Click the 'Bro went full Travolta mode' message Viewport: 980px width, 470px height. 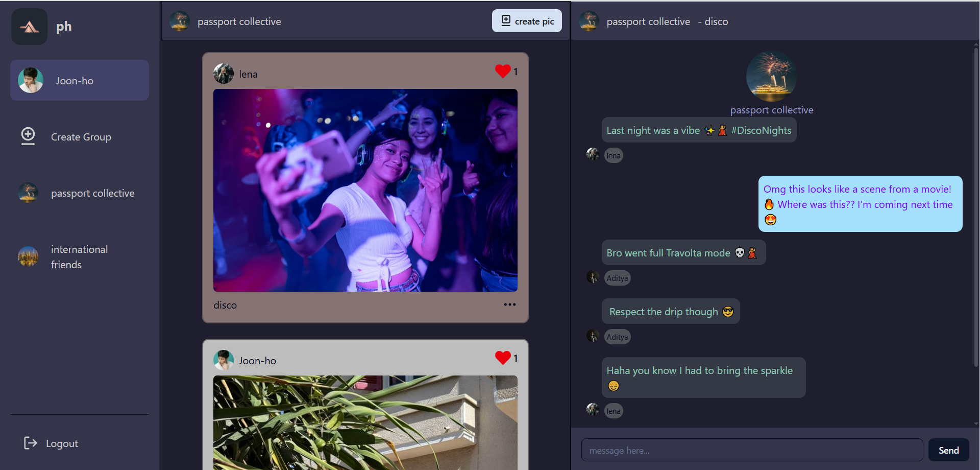683,253
